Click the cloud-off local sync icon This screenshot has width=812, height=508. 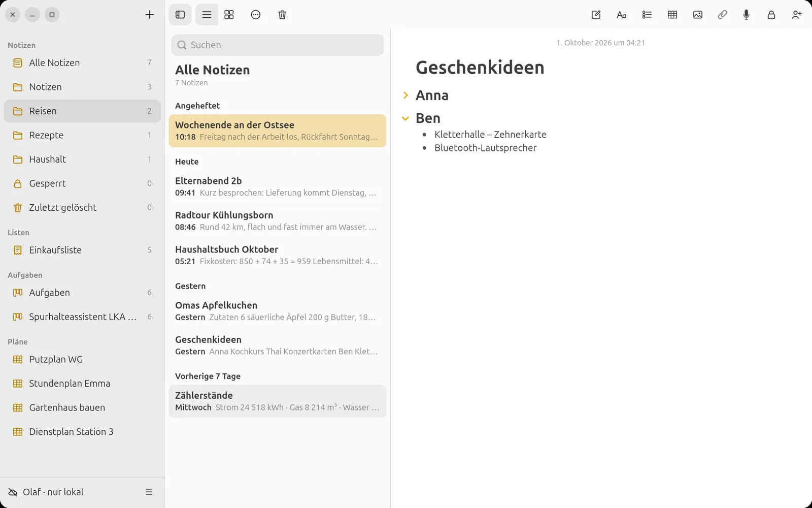(13, 492)
